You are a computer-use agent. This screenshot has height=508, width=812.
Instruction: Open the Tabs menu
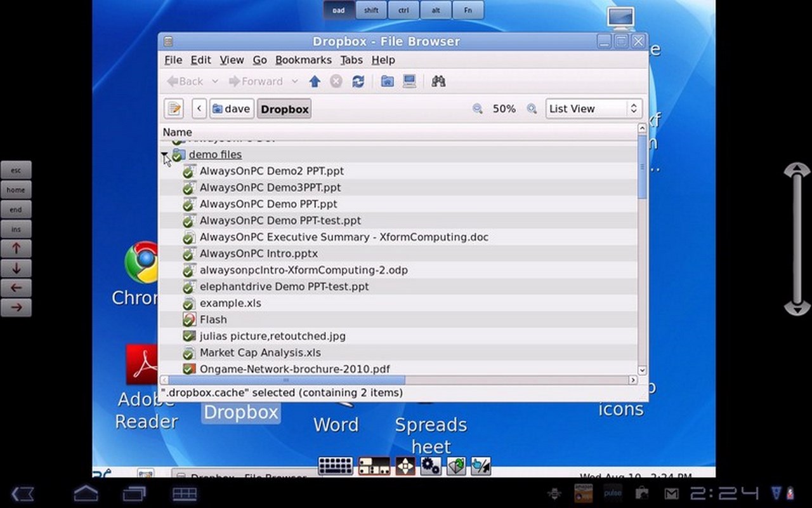pos(351,60)
